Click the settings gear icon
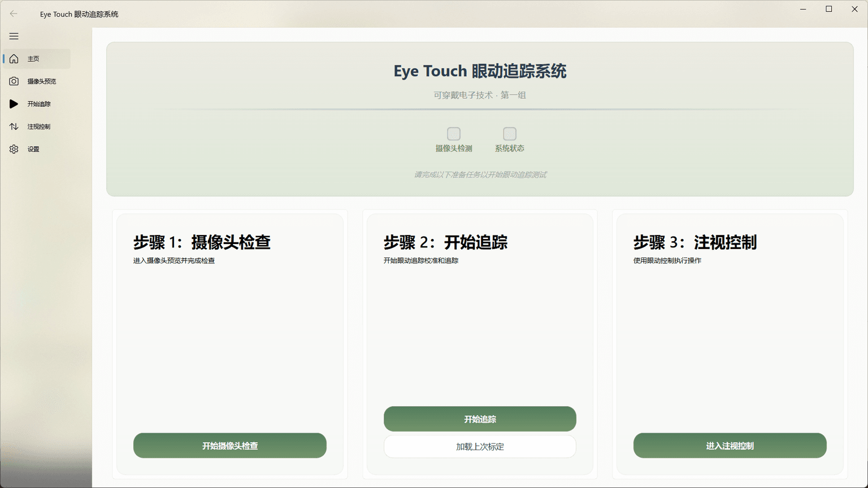Viewport: 868px width, 488px height. (14, 149)
